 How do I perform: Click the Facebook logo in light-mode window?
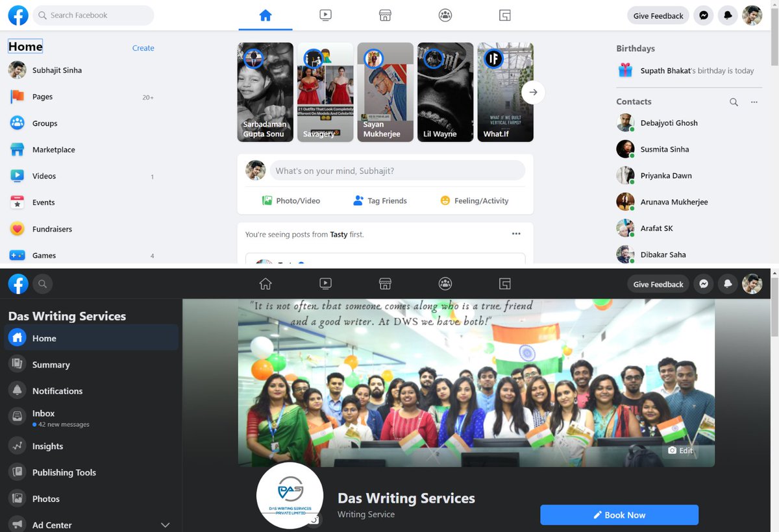(18, 15)
